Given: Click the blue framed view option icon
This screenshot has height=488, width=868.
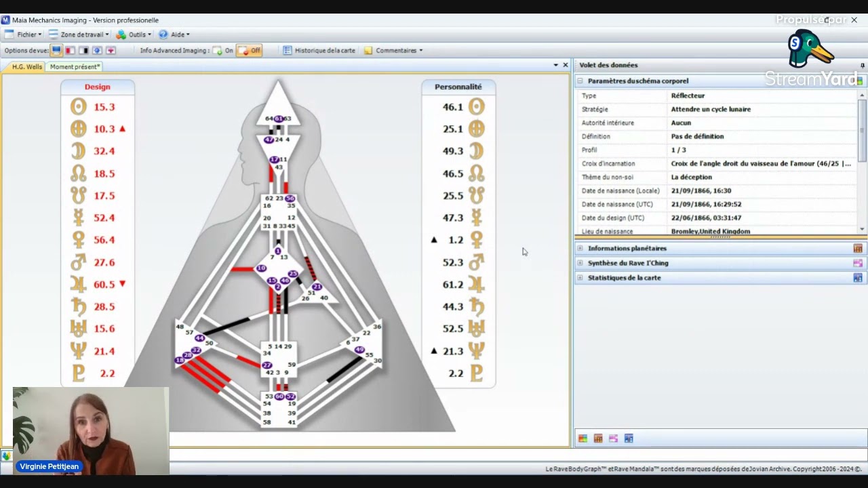Looking at the screenshot, I should tap(97, 50).
